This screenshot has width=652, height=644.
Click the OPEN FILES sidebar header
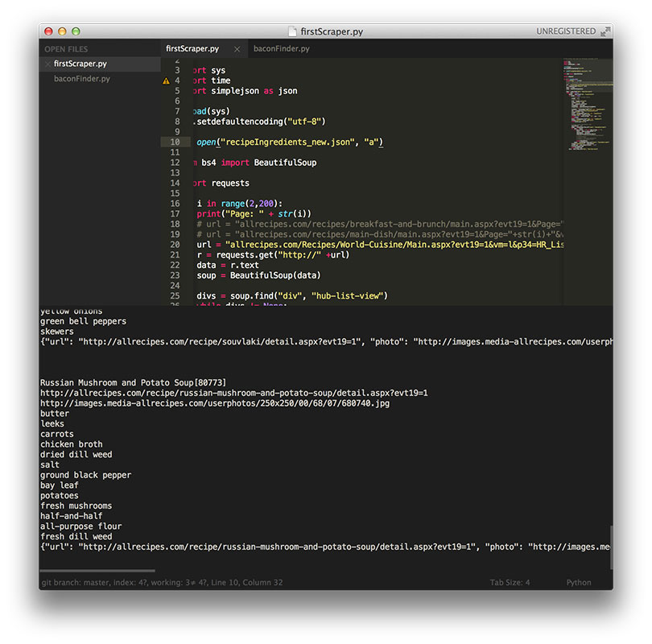tap(66, 49)
